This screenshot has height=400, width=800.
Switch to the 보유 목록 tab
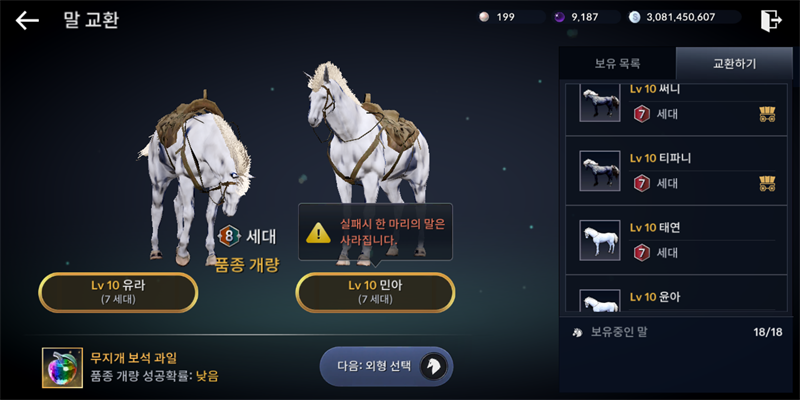(x=617, y=64)
